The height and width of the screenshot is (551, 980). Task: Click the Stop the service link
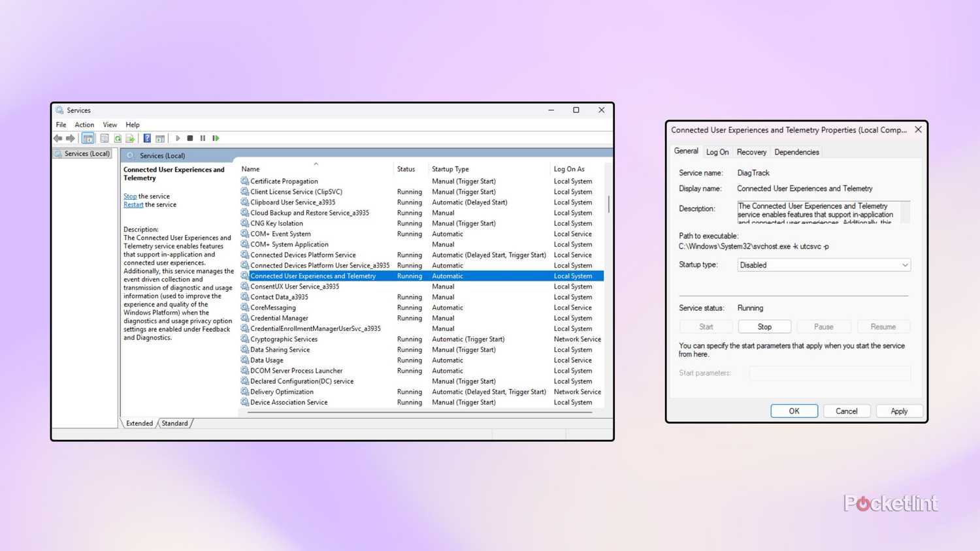(129, 196)
